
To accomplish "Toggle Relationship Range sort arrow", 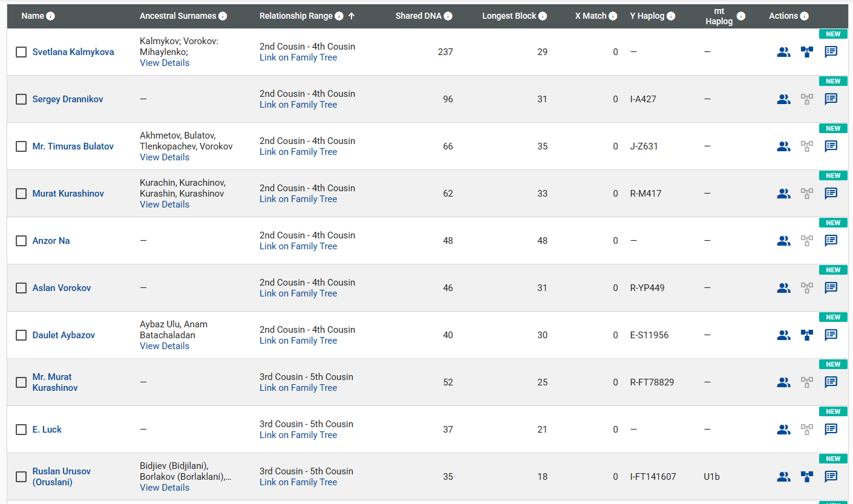I will (x=351, y=16).
